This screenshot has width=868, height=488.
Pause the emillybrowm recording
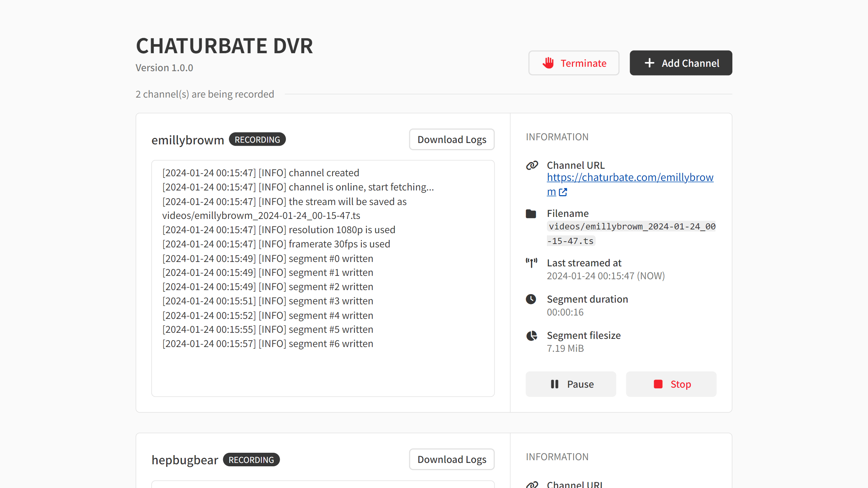click(571, 384)
